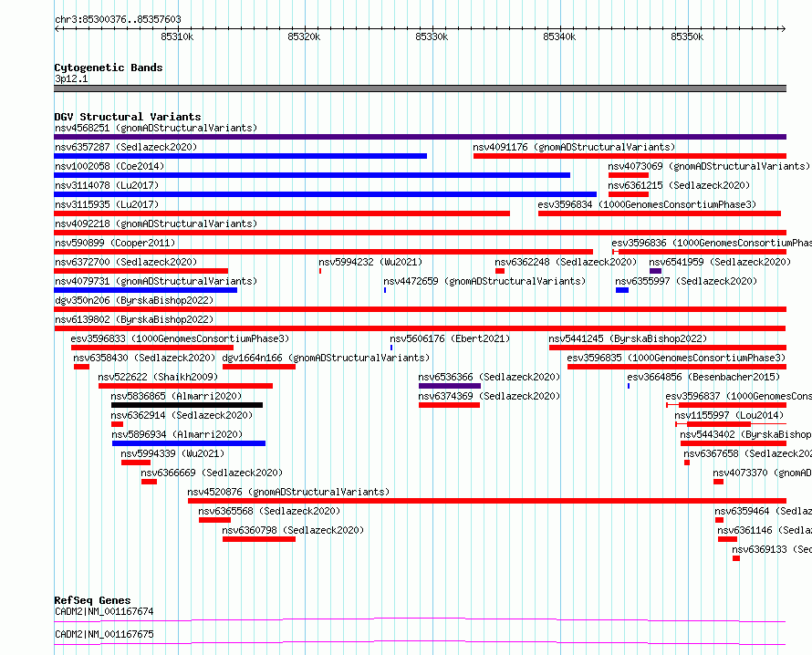Select nsv6369133 variant label

(772, 549)
